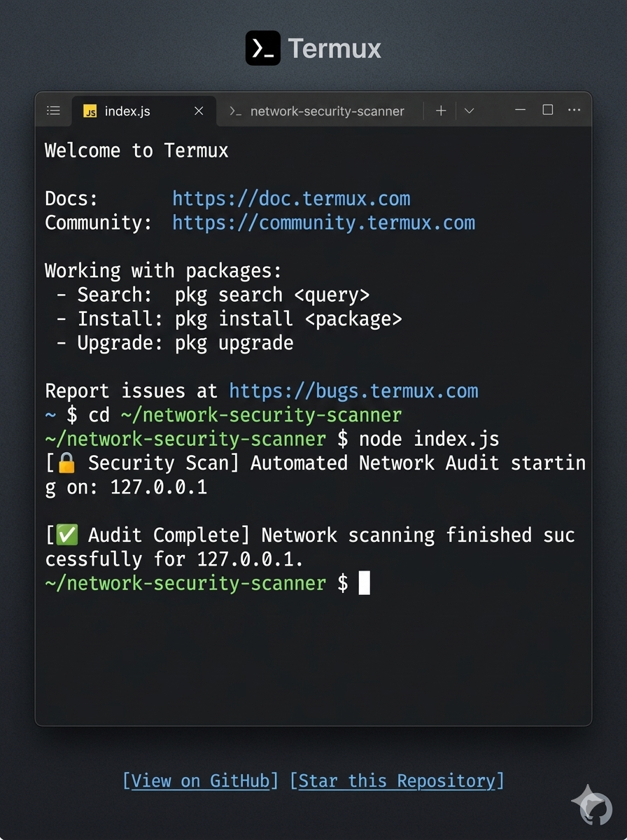Click the Termux title text in header
This screenshot has width=627, height=840.
[x=334, y=49]
